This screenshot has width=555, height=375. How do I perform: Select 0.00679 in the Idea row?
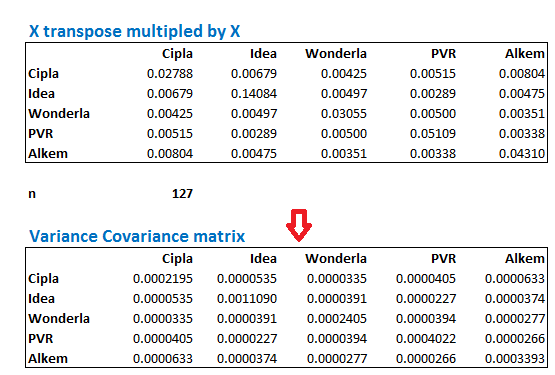point(170,94)
